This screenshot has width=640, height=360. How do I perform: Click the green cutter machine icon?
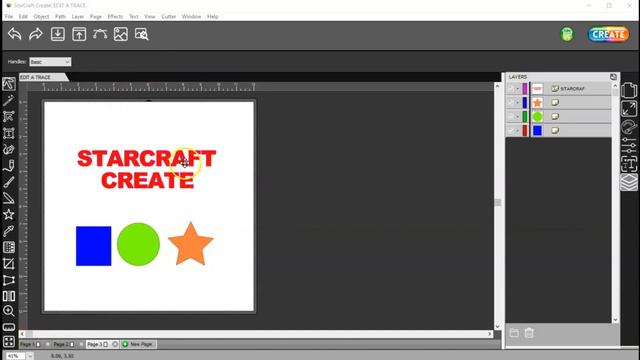(x=567, y=34)
